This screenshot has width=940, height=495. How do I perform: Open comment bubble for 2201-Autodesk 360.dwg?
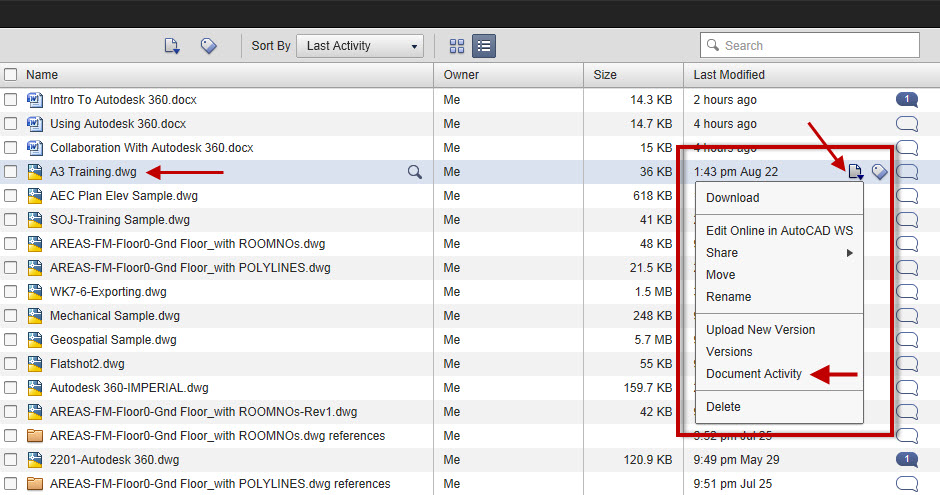pyautogui.click(x=907, y=460)
